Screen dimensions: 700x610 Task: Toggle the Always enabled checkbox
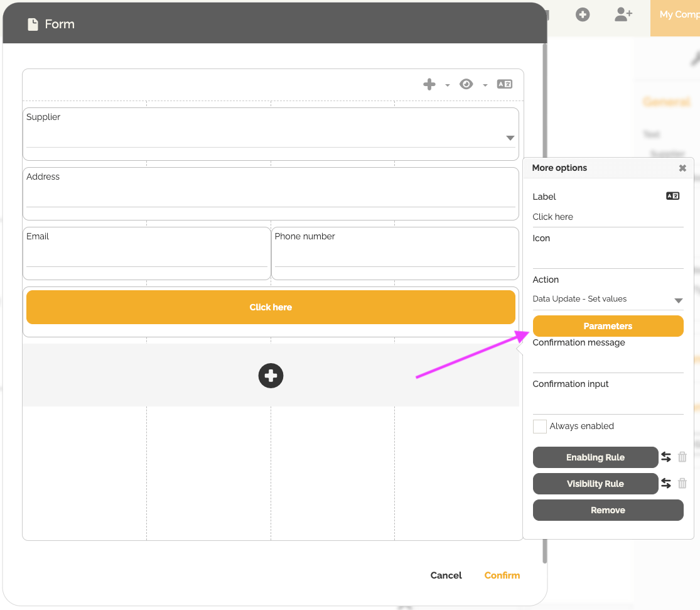(x=539, y=427)
